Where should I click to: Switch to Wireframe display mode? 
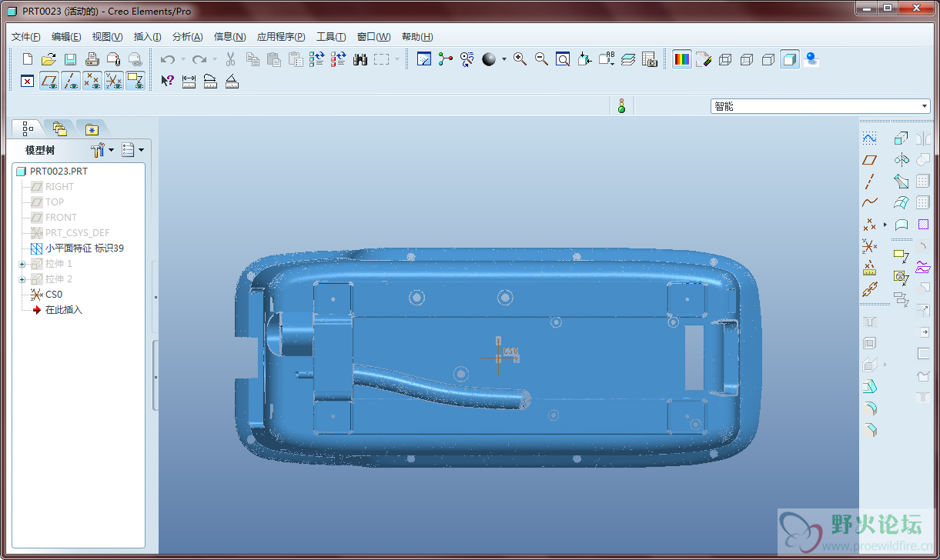[724, 59]
